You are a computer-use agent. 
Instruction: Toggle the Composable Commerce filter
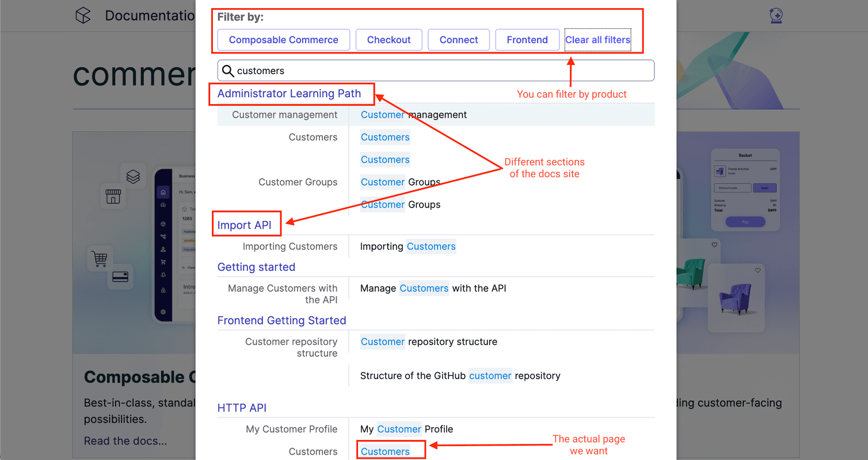(283, 40)
